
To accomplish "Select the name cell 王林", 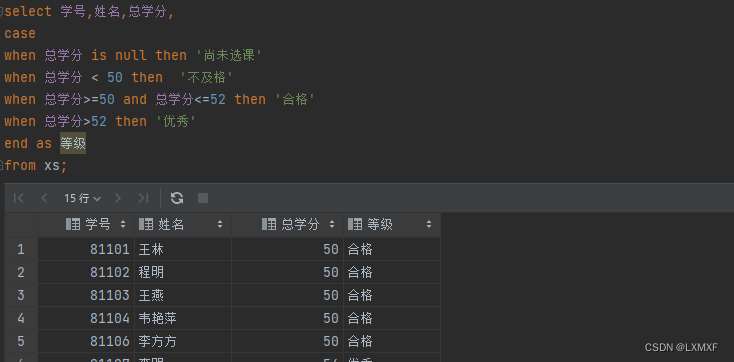I will pos(183,249).
